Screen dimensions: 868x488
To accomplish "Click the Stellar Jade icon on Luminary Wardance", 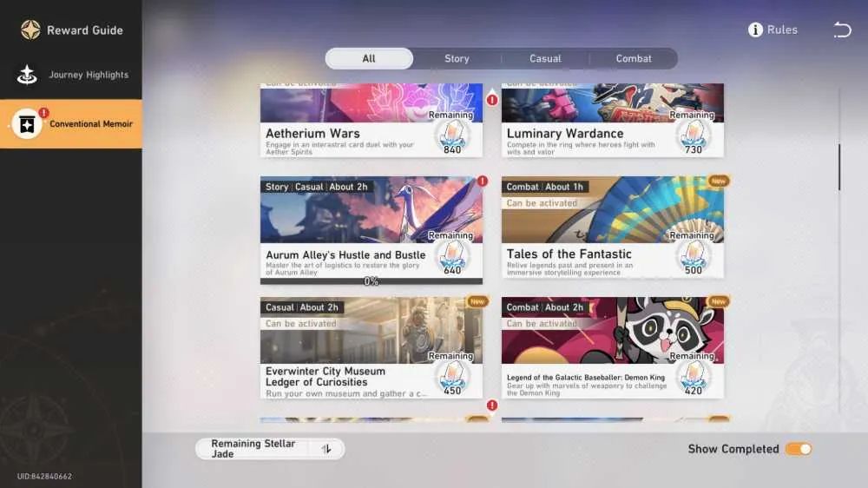I will pos(693,134).
